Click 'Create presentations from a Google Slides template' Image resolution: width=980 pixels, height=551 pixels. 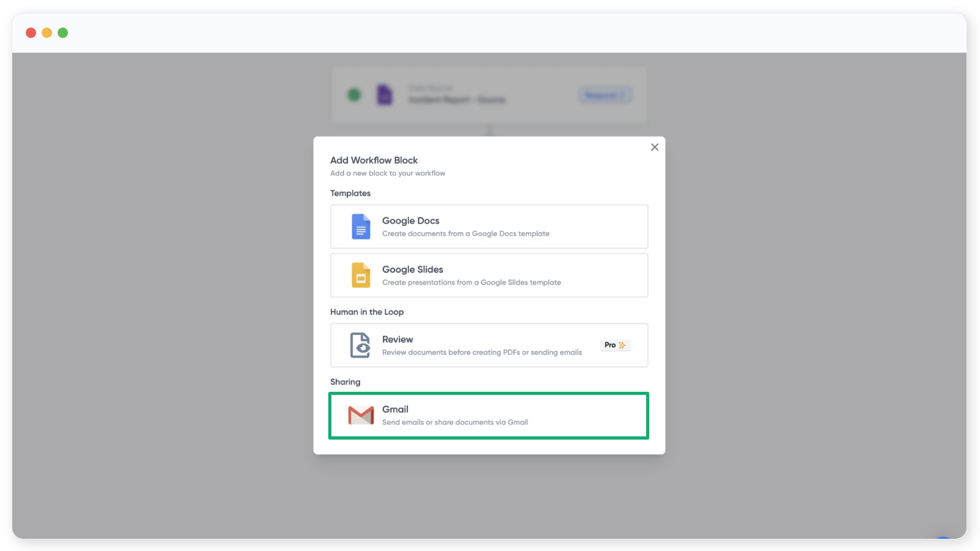[x=471, y=283]
